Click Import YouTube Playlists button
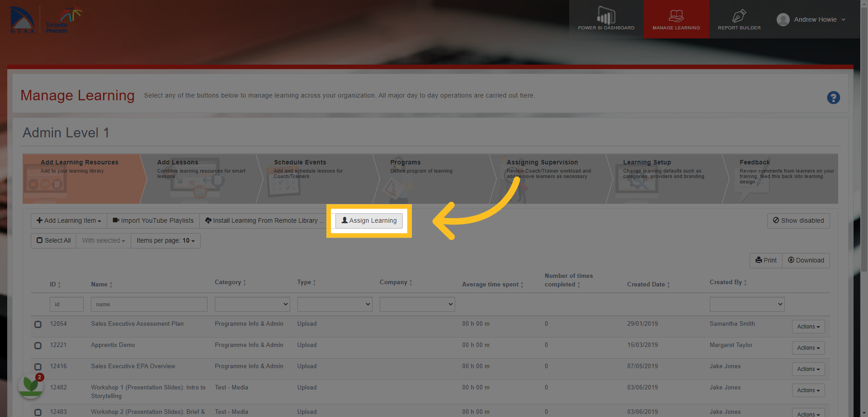Image resolution: width=868 pixels, height=417 pixels. 153,221
